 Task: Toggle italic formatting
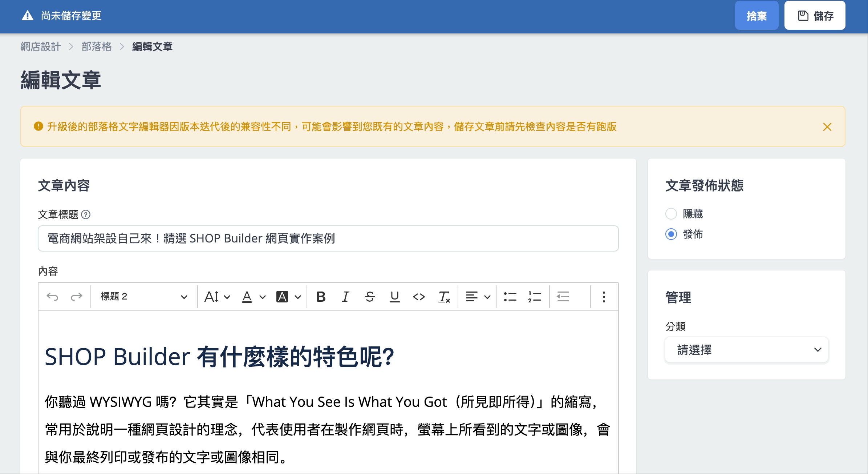click(x=345, y=297)
